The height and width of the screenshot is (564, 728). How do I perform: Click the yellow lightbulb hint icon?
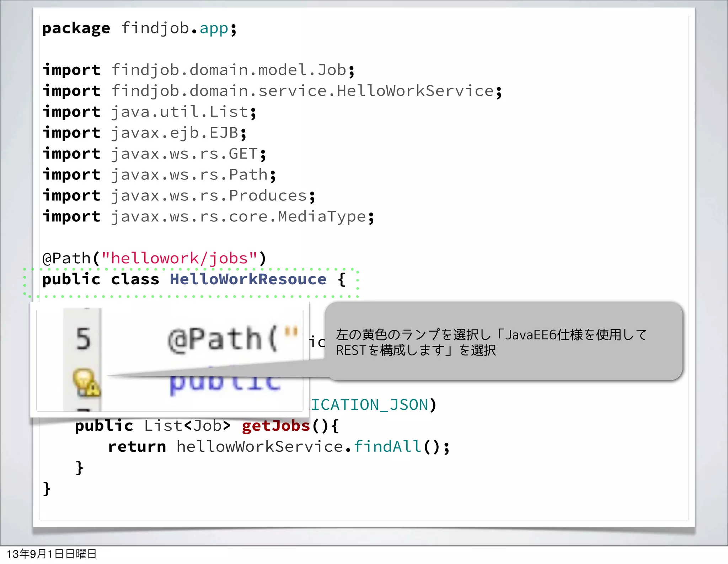(x=86, y=382)
